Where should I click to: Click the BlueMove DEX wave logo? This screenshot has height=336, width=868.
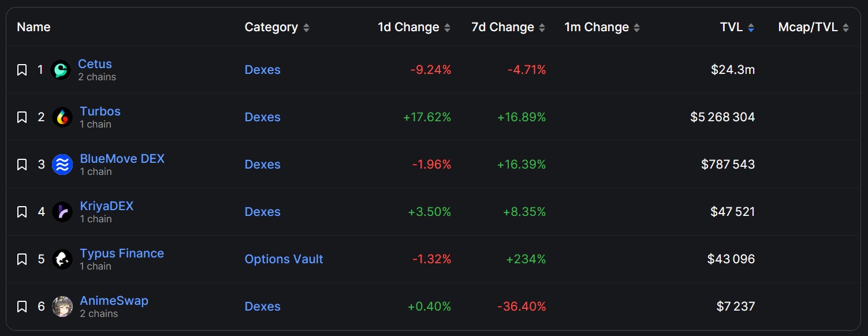[x=62, y=165]
